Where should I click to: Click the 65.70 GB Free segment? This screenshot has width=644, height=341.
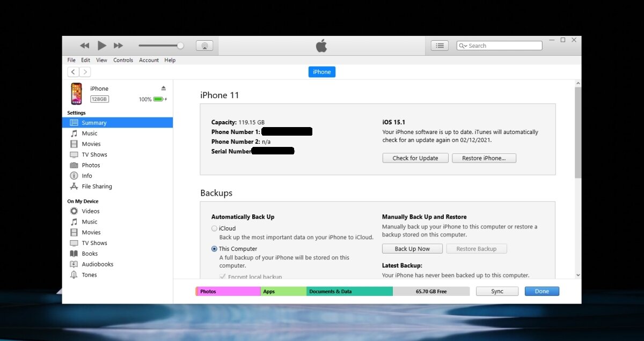tap(431, 291)
